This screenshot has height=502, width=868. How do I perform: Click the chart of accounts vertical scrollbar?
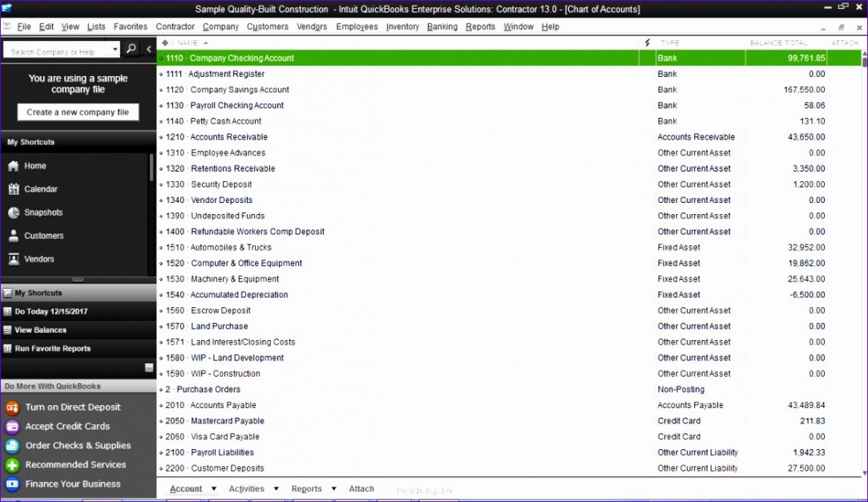tap(864, 263)
